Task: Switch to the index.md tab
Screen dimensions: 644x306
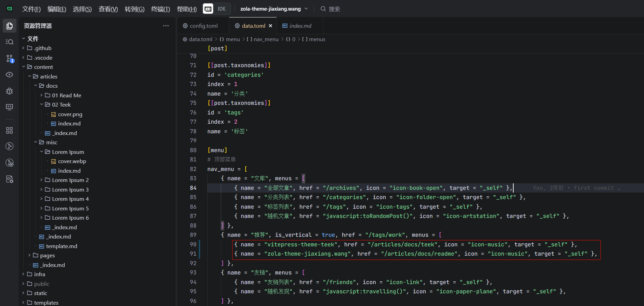Action: (300, 26)
